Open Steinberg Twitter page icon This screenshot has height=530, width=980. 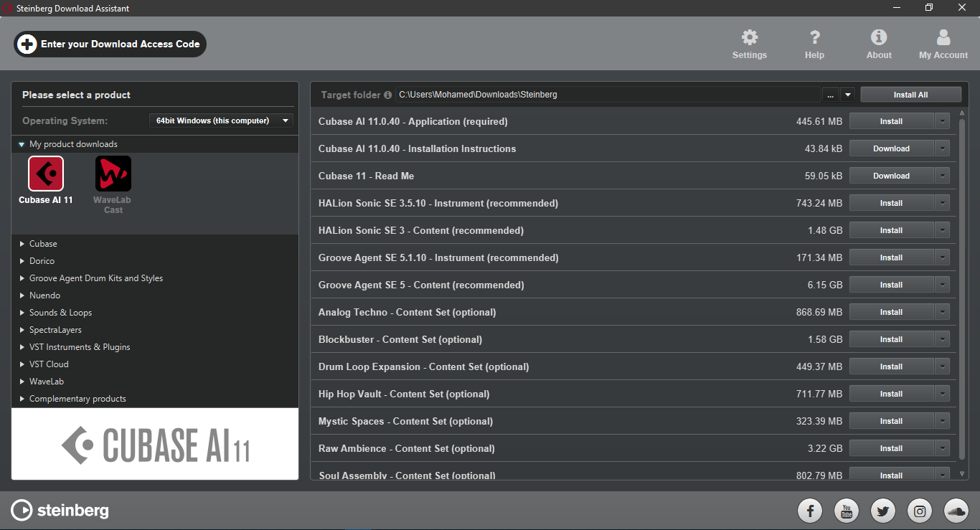tap(883, 511)
